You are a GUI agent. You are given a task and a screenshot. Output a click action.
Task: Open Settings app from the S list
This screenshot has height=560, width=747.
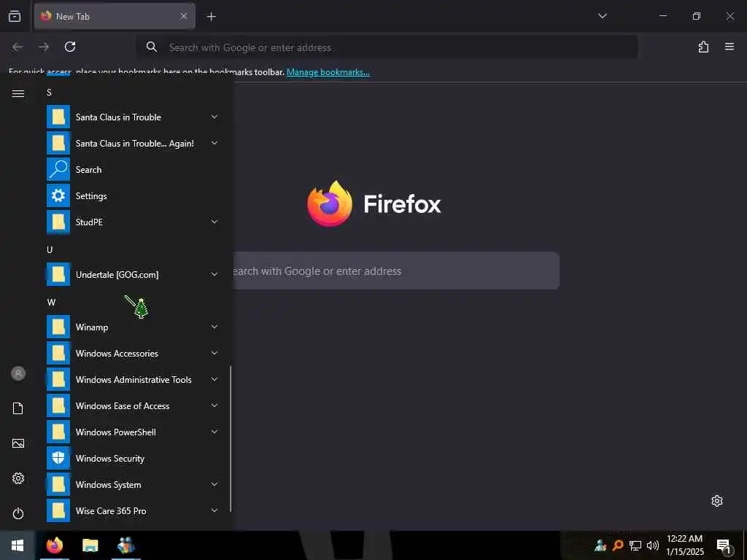pyautogui.click(x=133, y=195)
